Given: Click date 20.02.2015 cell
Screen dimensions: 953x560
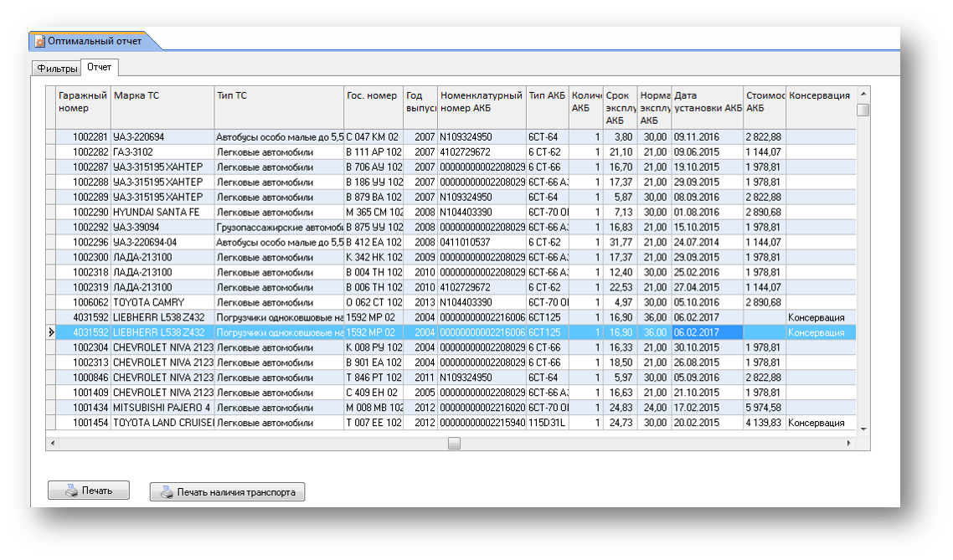Looking at the screenshot, I should [x=708, y=423].
